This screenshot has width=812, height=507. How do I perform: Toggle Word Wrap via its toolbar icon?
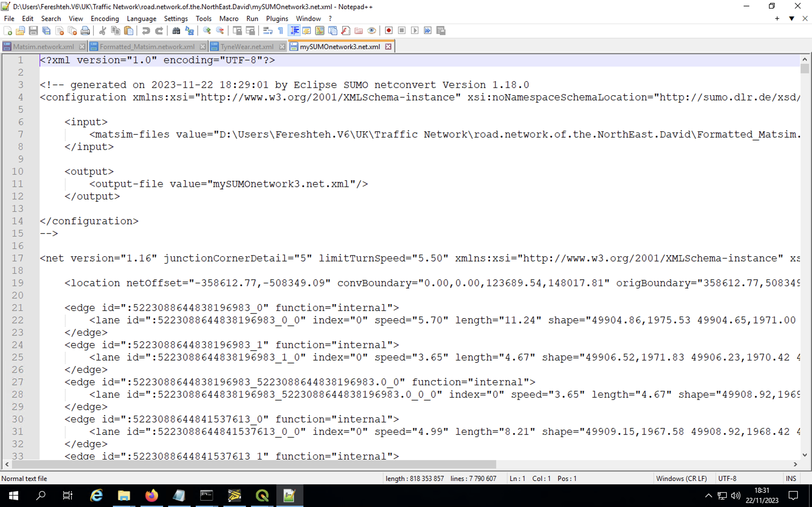(x=267, y=30)
